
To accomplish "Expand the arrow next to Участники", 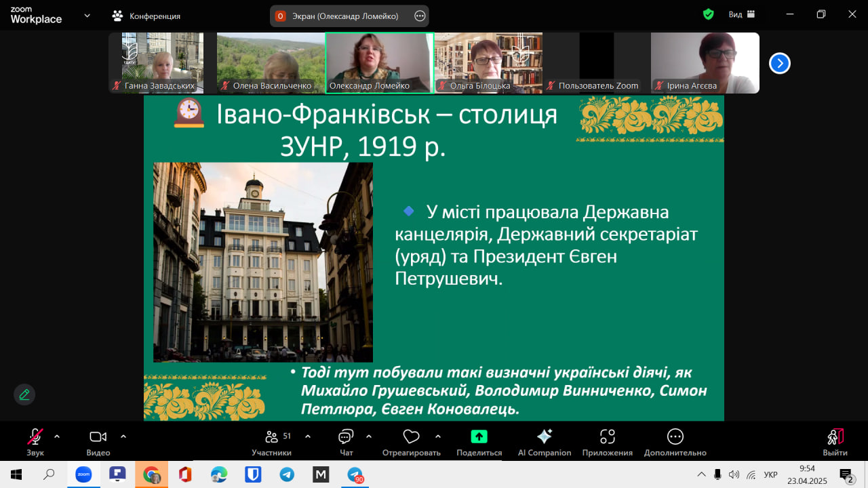I will 308,436.
